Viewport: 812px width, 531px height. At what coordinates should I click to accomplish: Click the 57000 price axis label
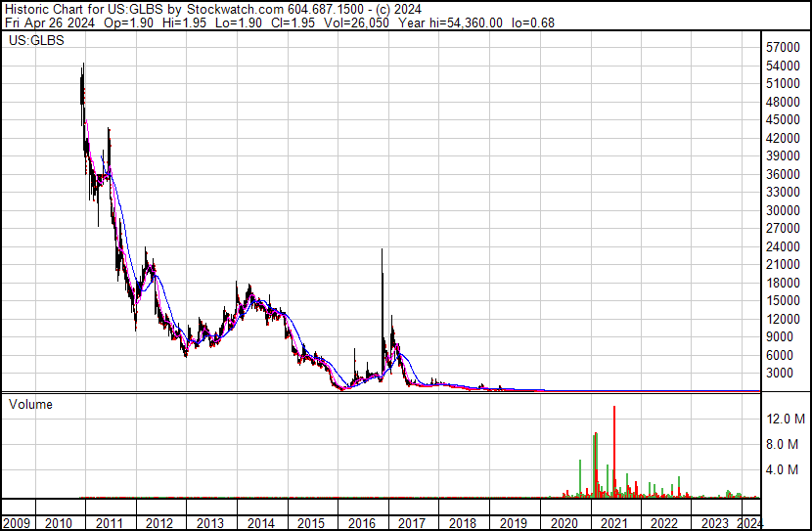(x=786, y=47)
